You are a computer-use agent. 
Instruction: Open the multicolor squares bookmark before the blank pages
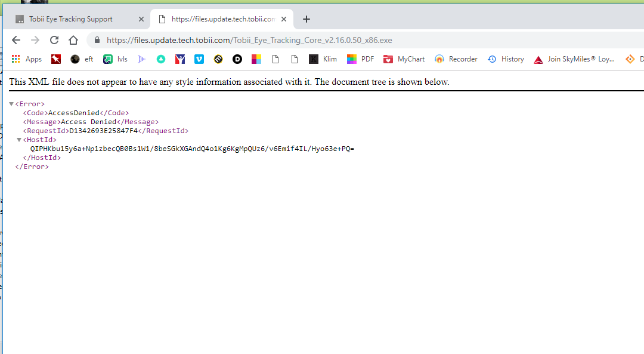tap(256, 59)
